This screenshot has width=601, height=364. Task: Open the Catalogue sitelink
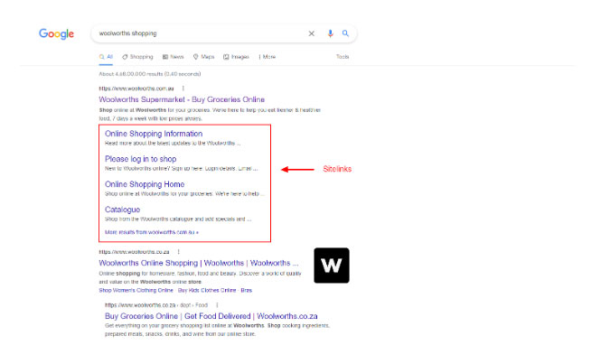click(x=123, y=210)
